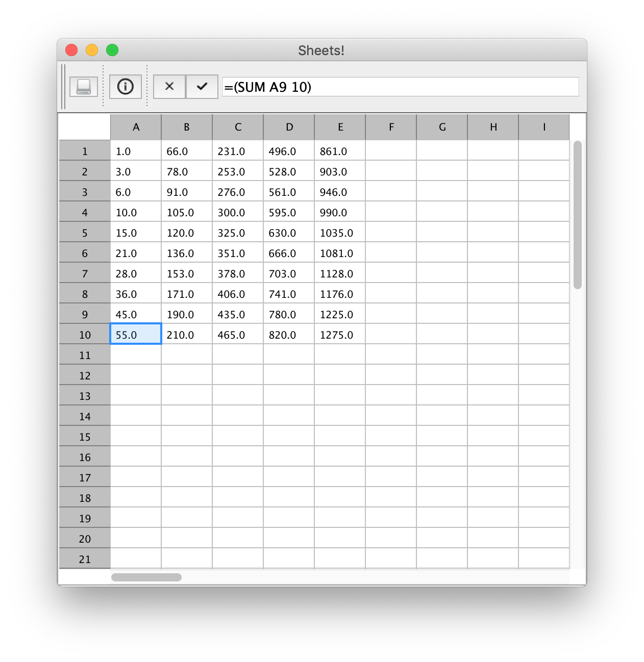Select cell containing 91.0
Image resolution: width=644 pixels, height=662 pixels.
[187, 192]
